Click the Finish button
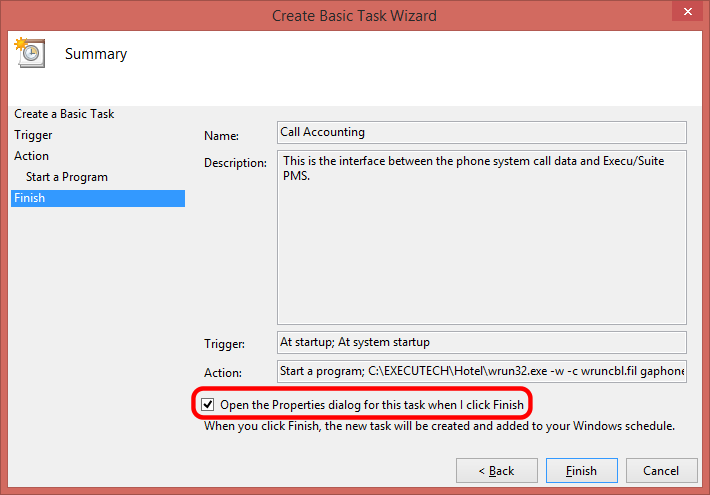Viewport: 710px width, 495px height. (x=581, y=471)
